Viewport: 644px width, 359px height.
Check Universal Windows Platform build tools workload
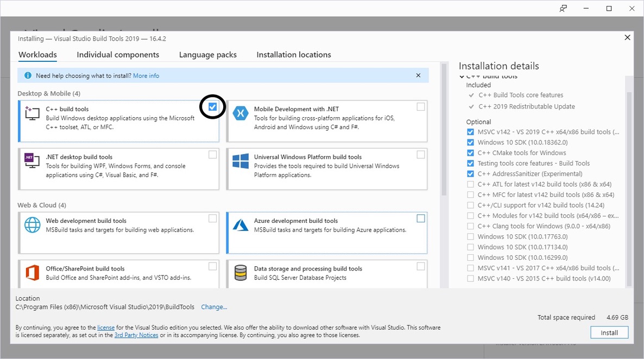[421, 155]
